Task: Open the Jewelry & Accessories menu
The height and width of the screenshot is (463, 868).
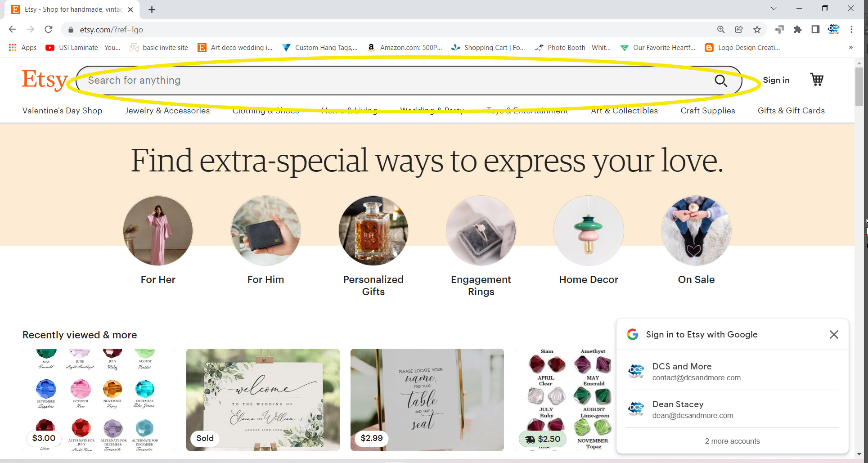Action: point(167,111)
